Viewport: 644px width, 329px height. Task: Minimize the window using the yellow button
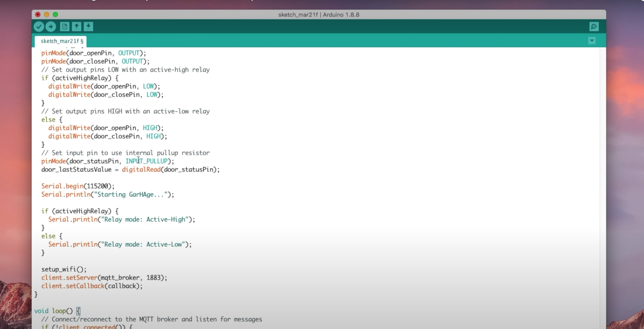[46, 14]
